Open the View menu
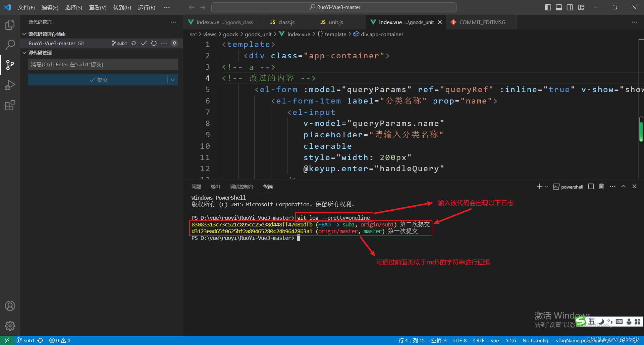Screen dimensions: 644x345 (98, 7)
